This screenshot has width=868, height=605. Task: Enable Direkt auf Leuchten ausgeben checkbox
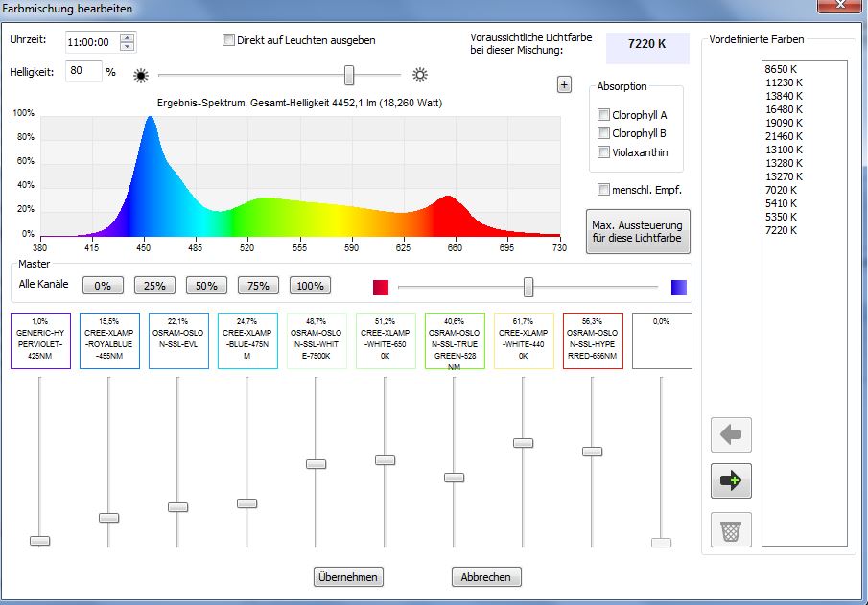(x=228, y=40)
